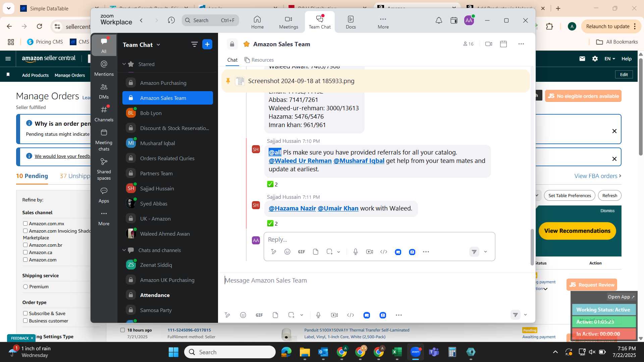The height and width of the screenshot is (362, 644).
Task: Click GIF button in the main message composer
Action: [259, 315]
